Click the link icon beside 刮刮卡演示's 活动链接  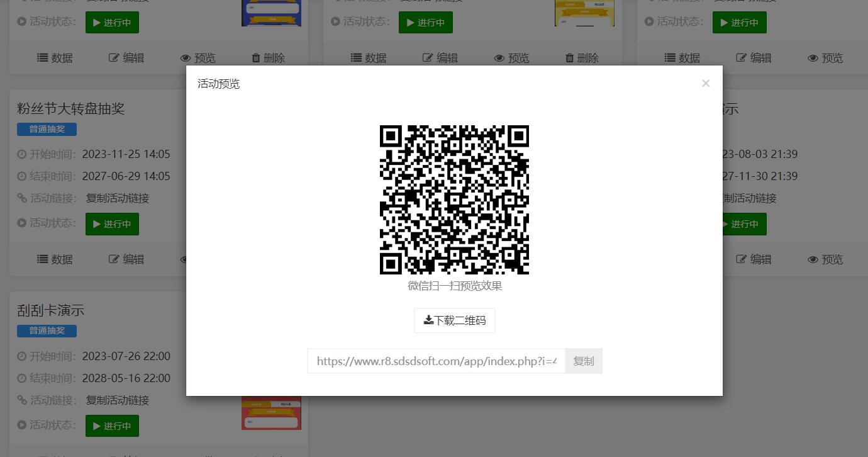22,400
